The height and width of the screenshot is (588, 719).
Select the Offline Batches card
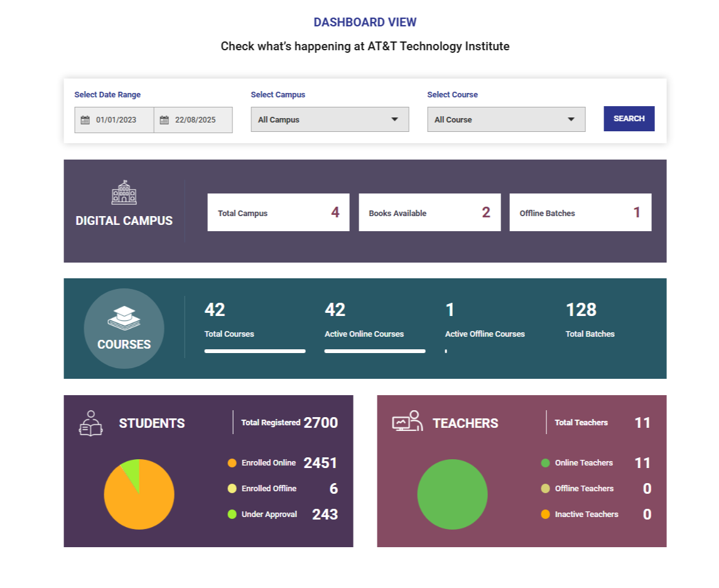[580, 212]
